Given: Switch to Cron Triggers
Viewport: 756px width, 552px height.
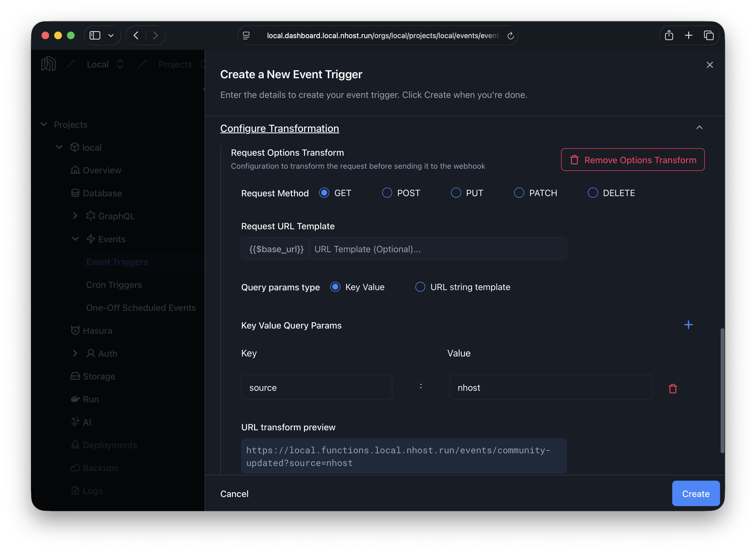Looking at the screenshot, I should [114, 285].
